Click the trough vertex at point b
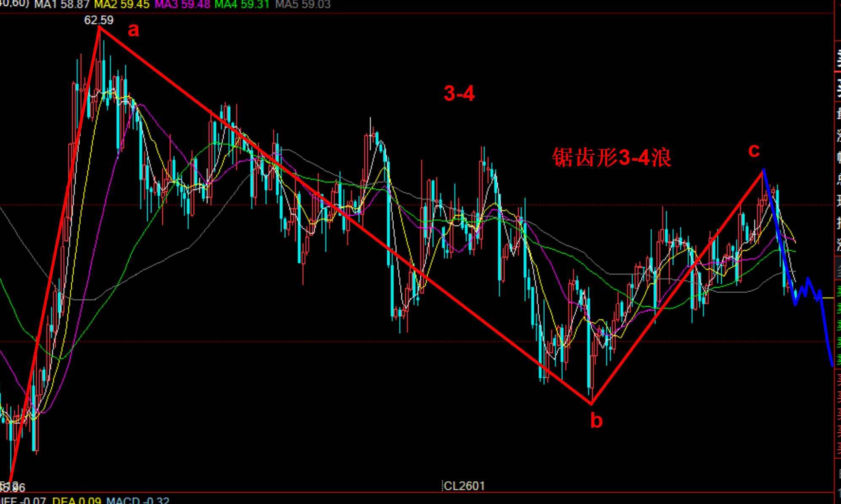 tap(591, 404)
